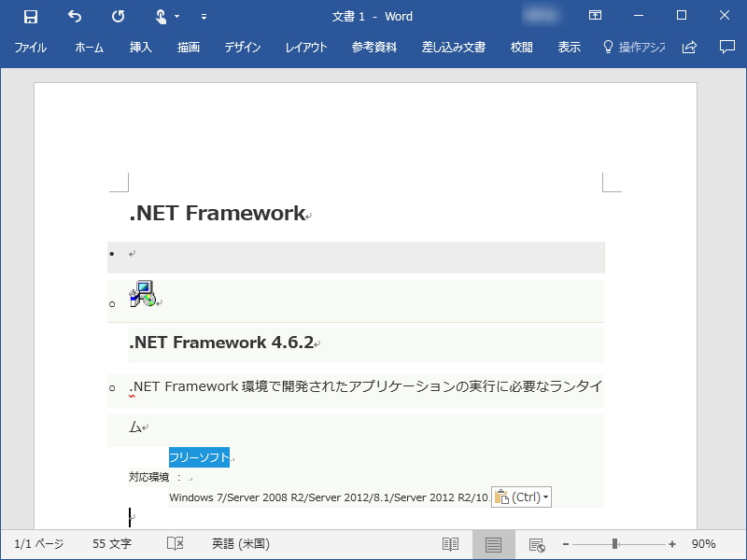
Task: Adjust zoom with the zoom slider
Action: coord(616,544)
